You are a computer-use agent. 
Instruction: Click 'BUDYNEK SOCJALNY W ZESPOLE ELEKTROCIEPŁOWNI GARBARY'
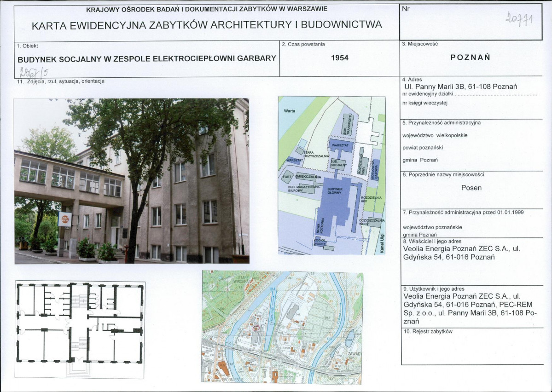147,59
